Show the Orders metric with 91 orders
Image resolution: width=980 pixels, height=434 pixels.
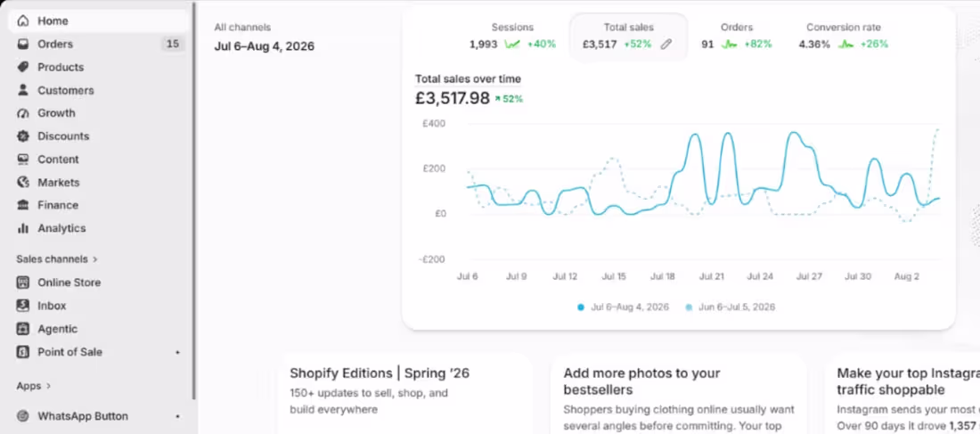[x=736, y=37]
